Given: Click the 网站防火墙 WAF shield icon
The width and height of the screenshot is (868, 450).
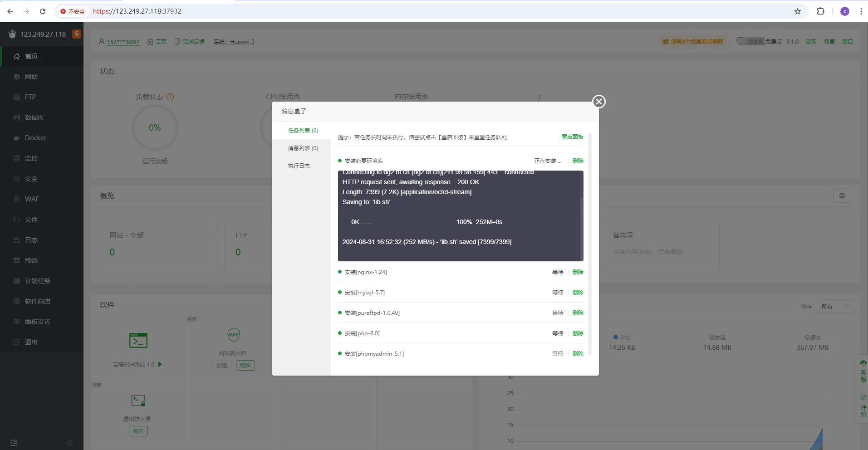Looking at the screenshot, I should (233, 335).
